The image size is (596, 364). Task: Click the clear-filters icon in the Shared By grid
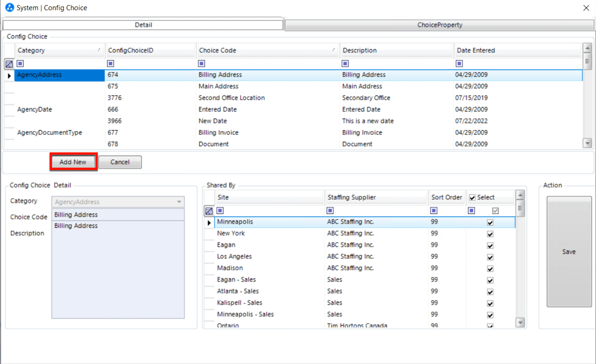[x=209, y=211]
